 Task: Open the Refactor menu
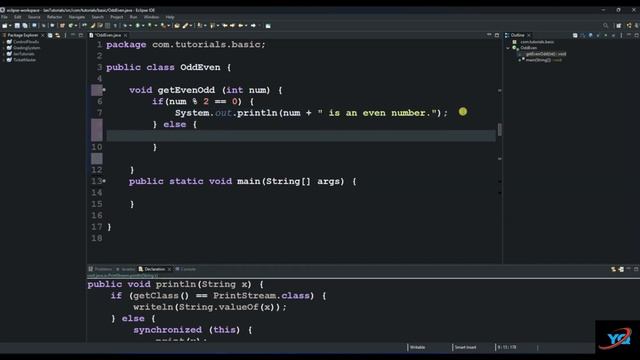coord(54,17)
